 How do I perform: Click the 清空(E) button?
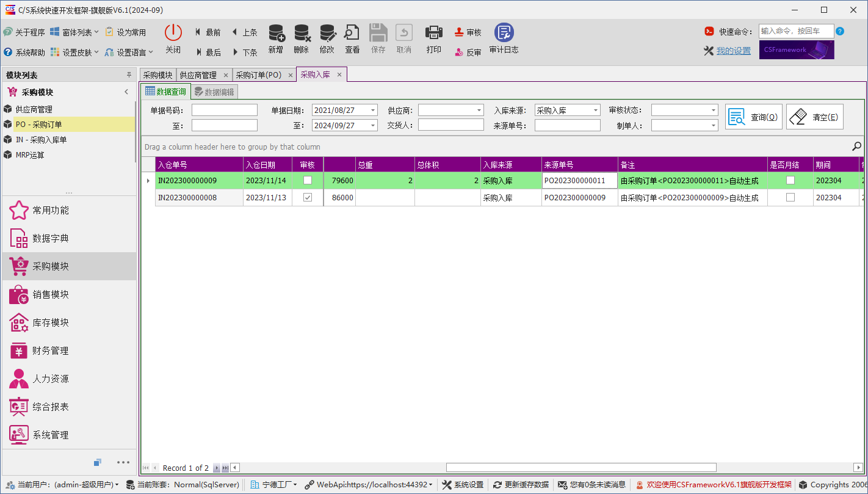coord(815,117)
